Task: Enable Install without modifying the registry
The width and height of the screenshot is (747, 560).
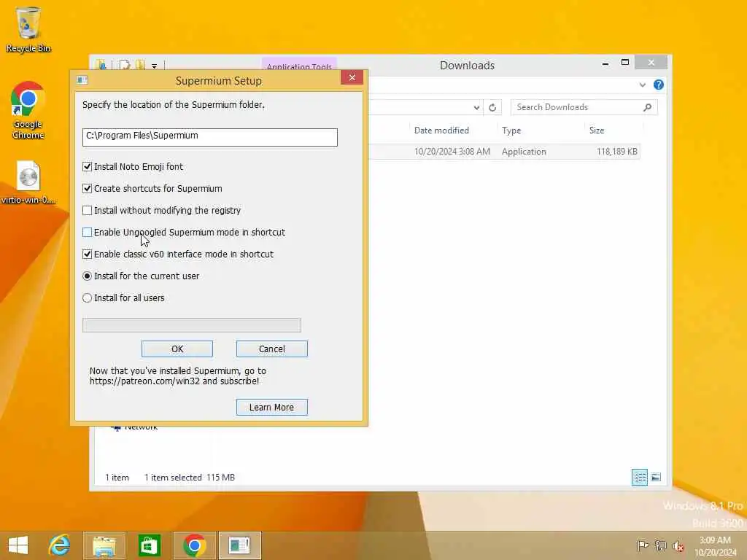Action: click(x=88, y=211)
